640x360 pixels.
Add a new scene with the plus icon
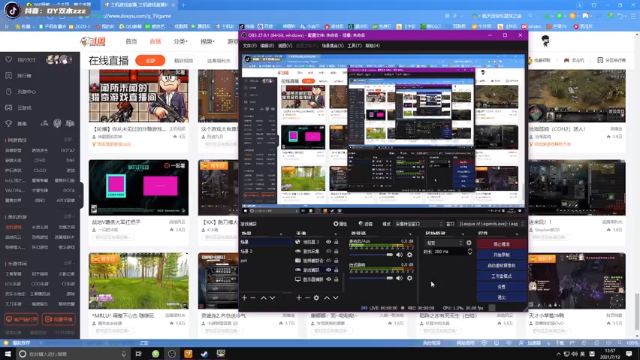click(x=244, y=298)
